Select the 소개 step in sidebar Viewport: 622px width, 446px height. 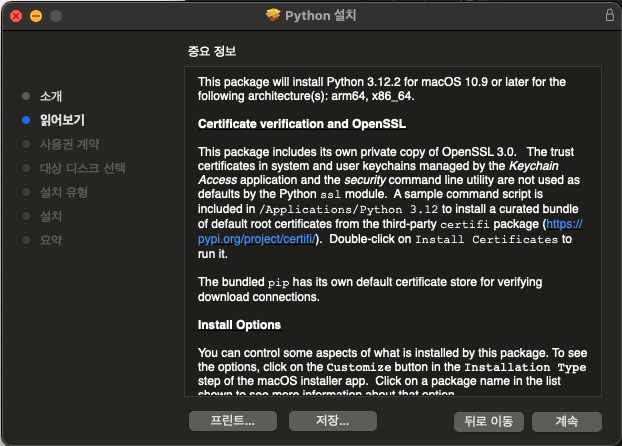pos(51,96)
